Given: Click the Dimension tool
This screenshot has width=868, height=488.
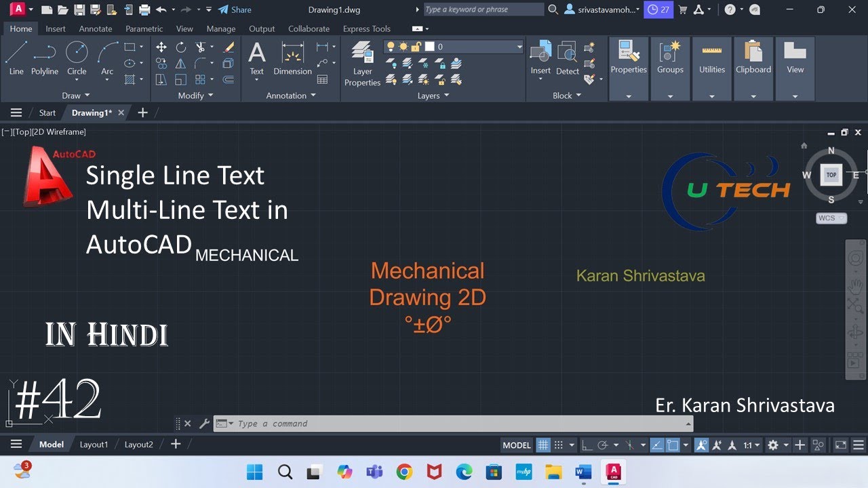Looking at the screenshot, I should pyautogui.click(x=292, y=58).
